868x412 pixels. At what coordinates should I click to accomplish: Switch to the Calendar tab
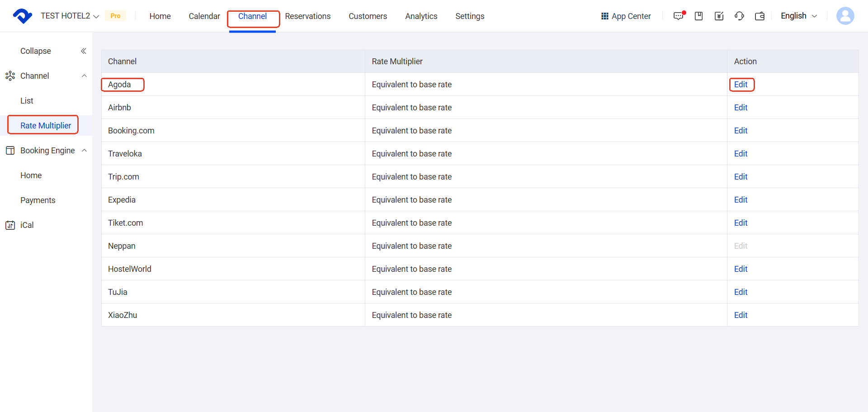tap(204, 16)
